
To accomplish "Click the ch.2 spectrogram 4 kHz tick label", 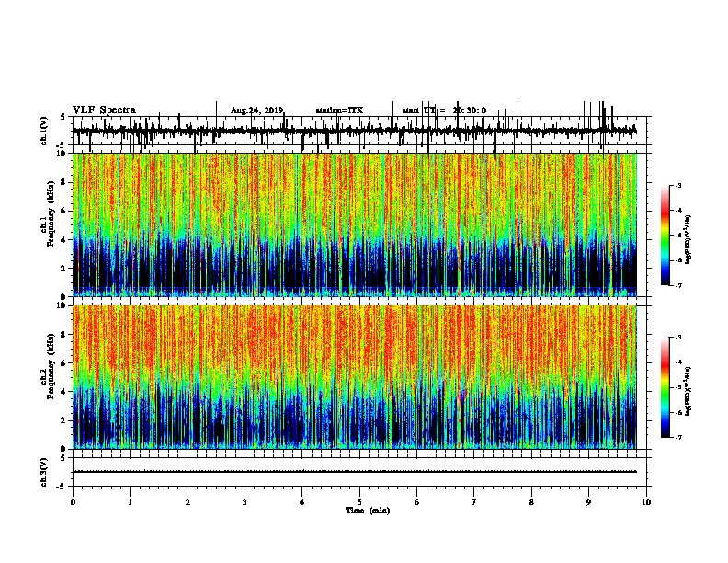I will (63, 392).
